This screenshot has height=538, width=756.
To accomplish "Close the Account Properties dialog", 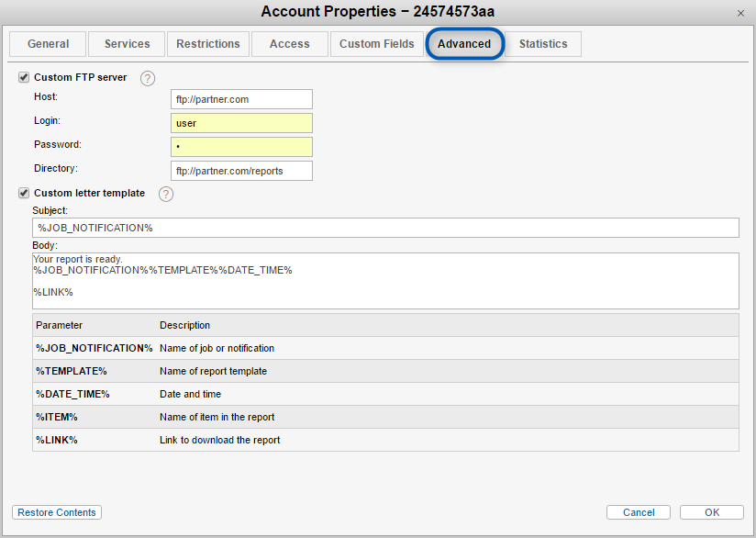I will pyautogui.click(x=740, y=13).
